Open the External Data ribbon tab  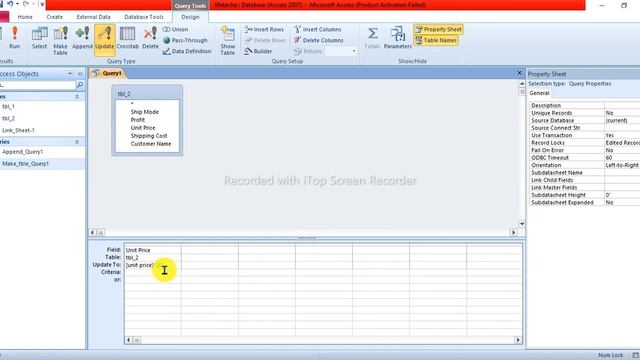[x=93, y=17]
